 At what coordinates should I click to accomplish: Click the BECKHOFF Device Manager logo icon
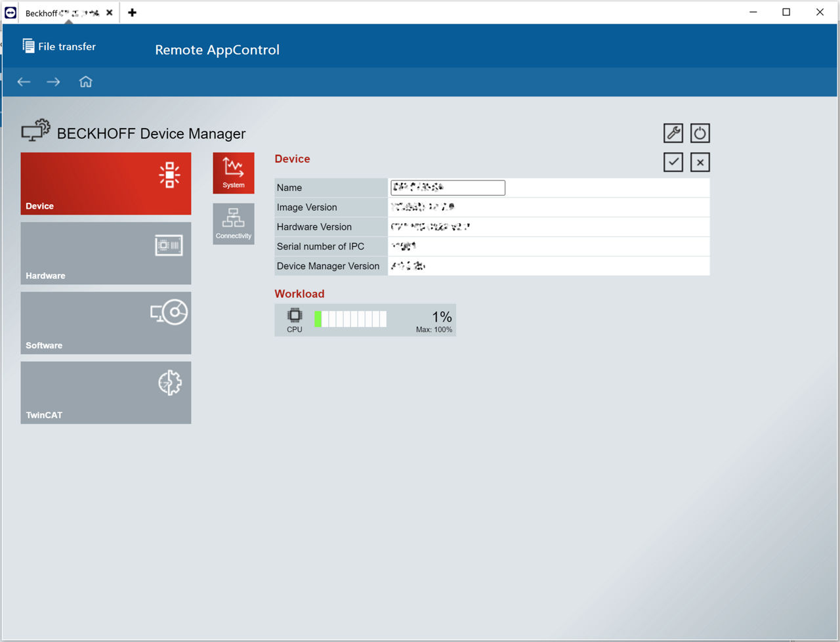coord(35,131)
